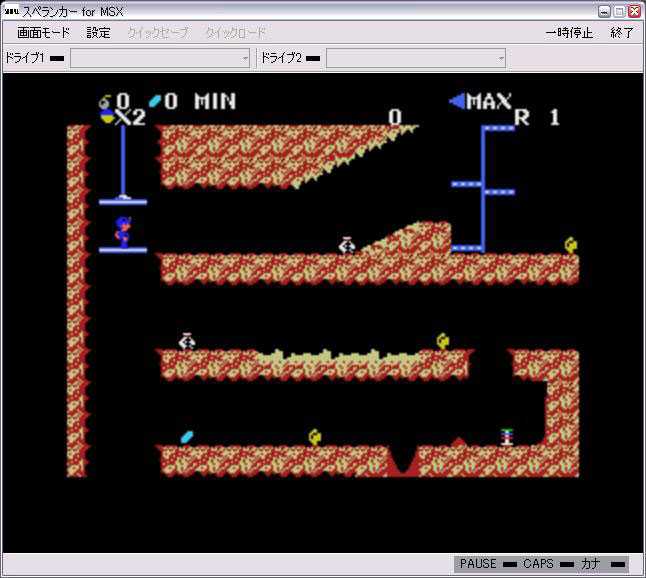Screen dimensions: 646x578
Task: Minimize the スペランカー window
Action: 604,12
